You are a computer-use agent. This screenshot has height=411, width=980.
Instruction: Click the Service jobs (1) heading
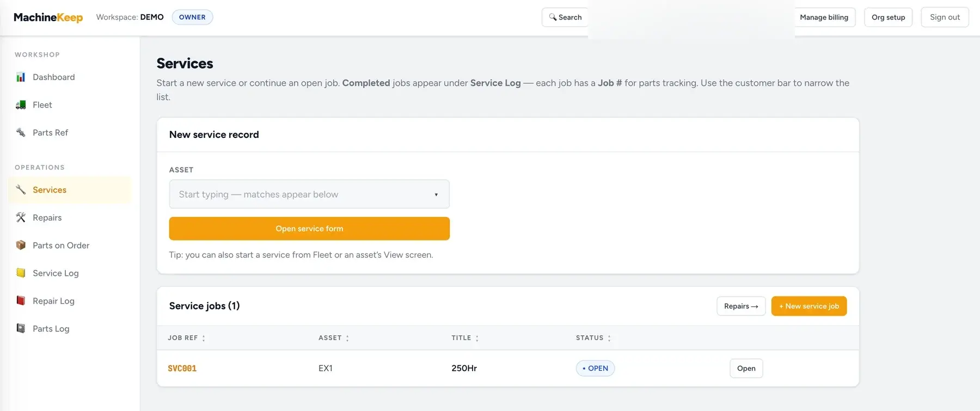pyautogui.click(x=204, y=306)
